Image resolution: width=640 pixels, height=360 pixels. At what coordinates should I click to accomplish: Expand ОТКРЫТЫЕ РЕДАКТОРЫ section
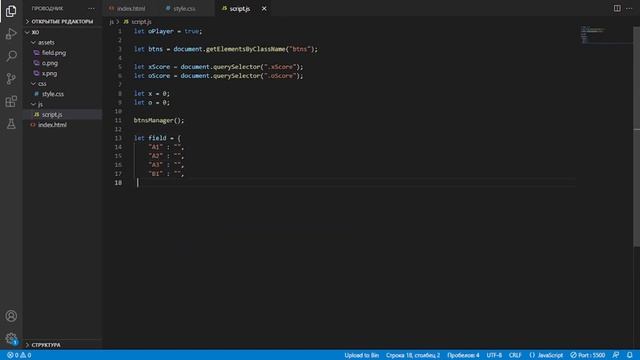click(x=62, y=21)
